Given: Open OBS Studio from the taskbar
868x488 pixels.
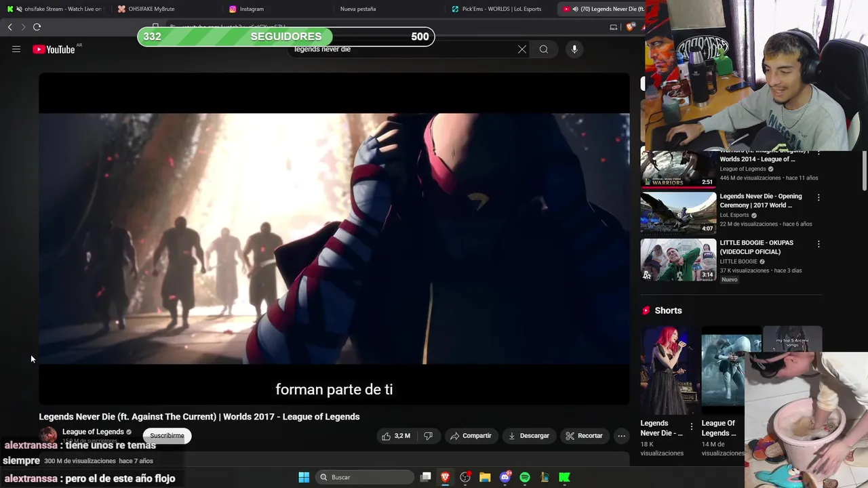Looking at the screenshot, I should 465,477.
